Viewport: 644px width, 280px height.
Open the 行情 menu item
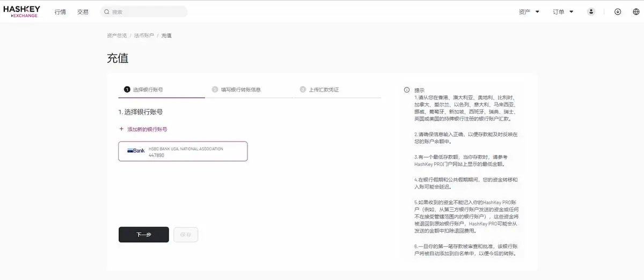[60, 12]
